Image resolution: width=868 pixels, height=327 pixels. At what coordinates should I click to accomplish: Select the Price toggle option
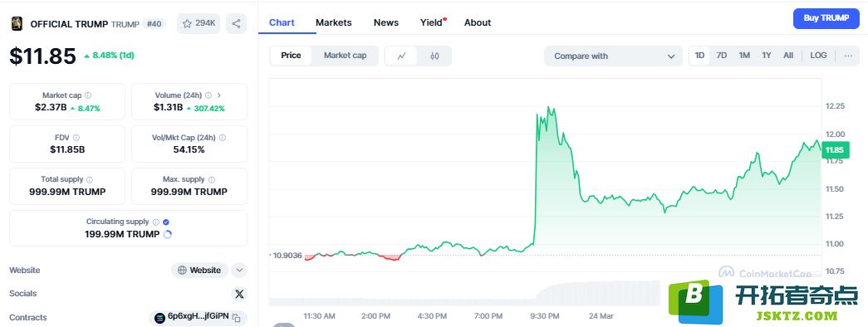click(x=292, y=56)
